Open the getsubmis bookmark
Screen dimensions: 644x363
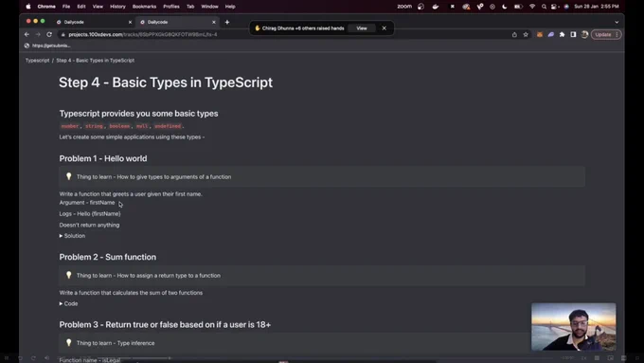point(47,45)
